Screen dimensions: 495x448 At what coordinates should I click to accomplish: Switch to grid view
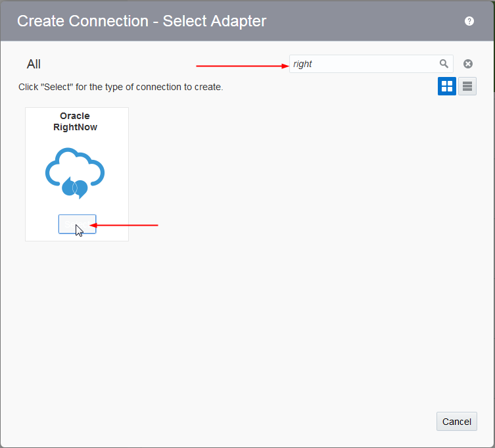[447, 86]
